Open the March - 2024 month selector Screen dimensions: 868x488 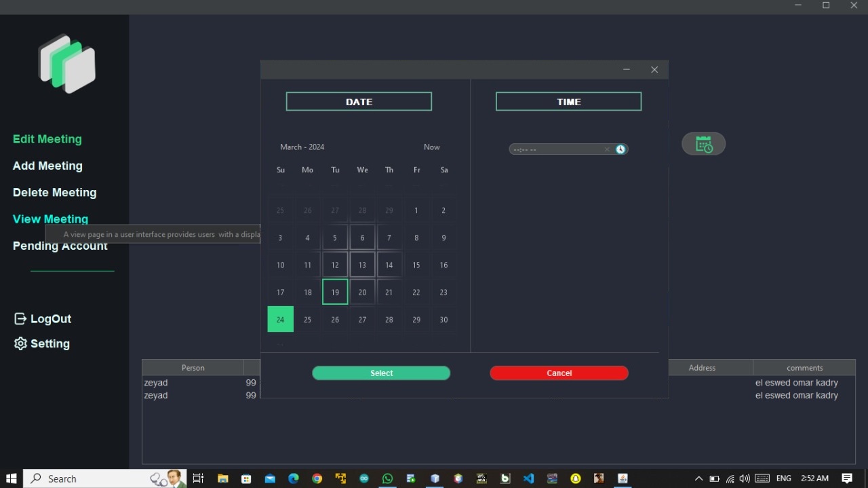(x=302, y=147)
